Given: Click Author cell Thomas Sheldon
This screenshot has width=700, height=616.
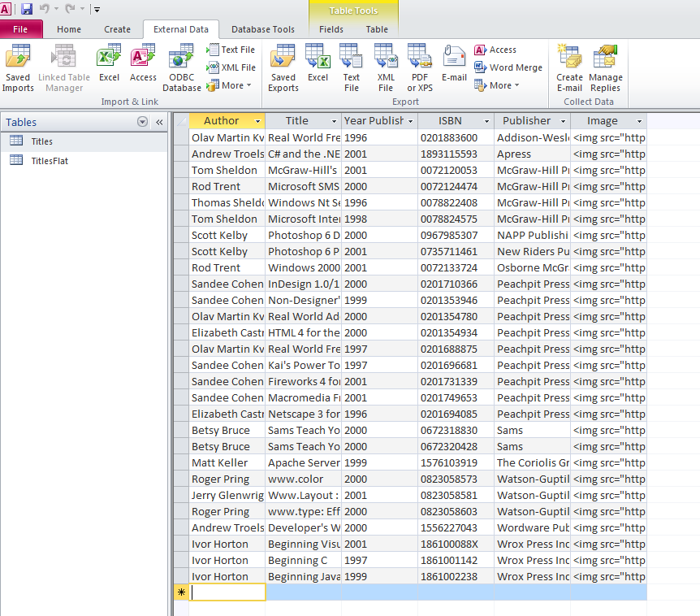Looking at the screenshot, I should point(227,203).
